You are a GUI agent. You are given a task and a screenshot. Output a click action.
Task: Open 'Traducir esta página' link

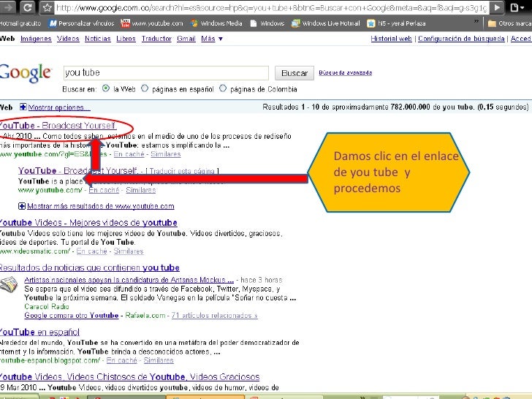pyautogui.click(x=182, y=171)
